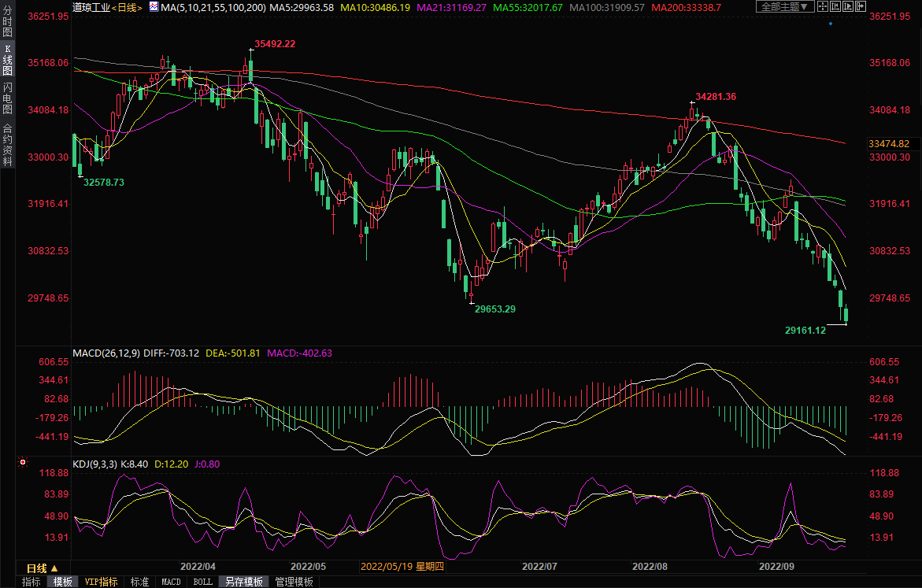Toggle the 指标 tab at bottom

pos(31,582)
